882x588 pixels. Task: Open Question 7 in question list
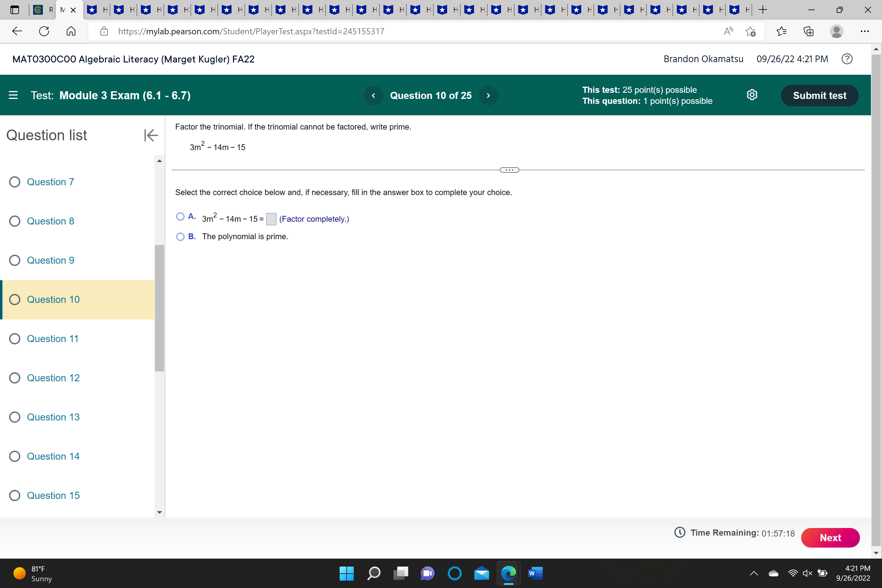[x=50, y=182]
